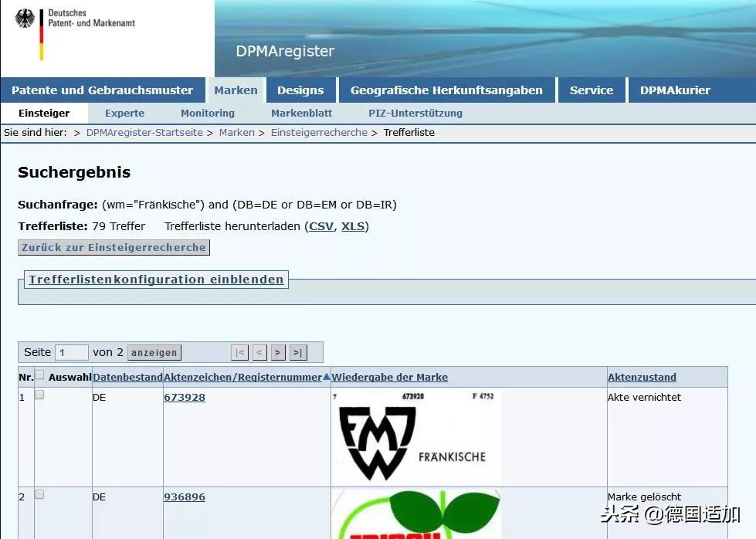Go to the first results page

point(240,353)
